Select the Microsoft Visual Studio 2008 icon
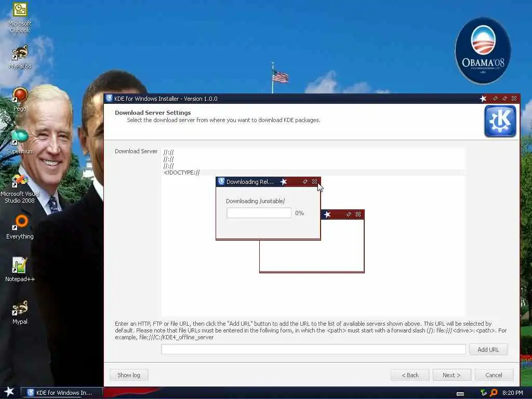 20,189
